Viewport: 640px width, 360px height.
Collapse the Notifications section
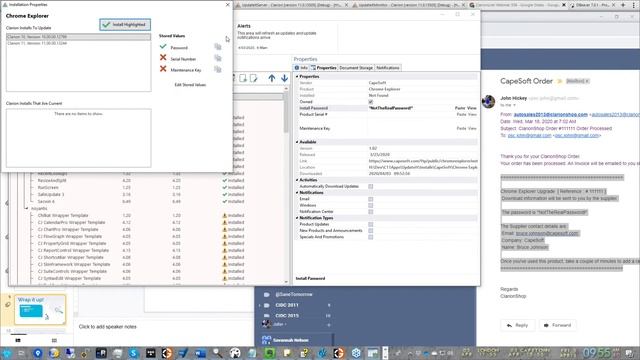[297, 193]
